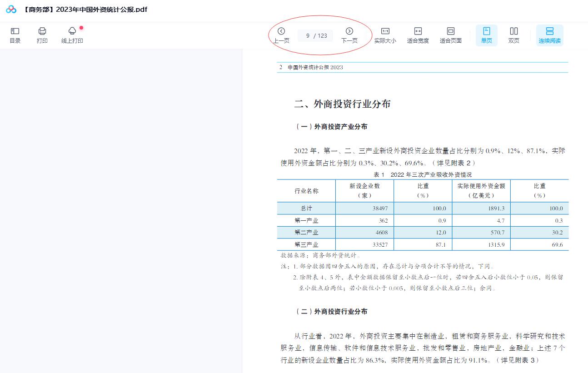Click the 打印 print icon
This screenshot has height=373, width=588.
[x=42, y=35]
